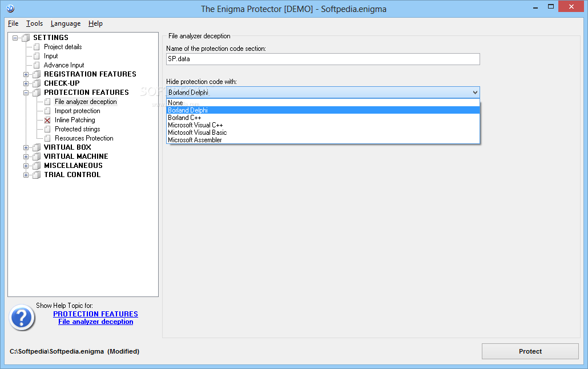588x369 pixels.
Task: Expand the CHECK-UP node
Action: click(x=26, y=83)
